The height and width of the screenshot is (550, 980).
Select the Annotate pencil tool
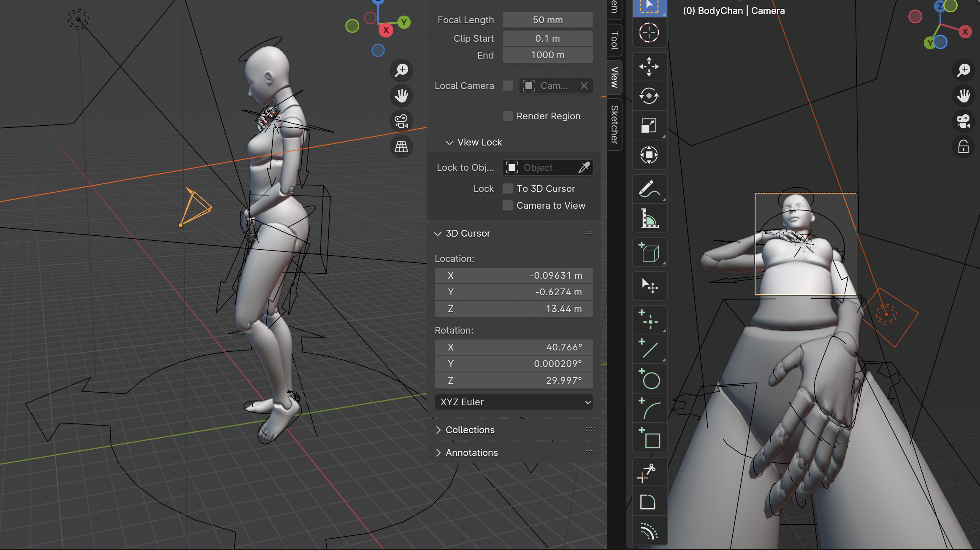(649, 189)
